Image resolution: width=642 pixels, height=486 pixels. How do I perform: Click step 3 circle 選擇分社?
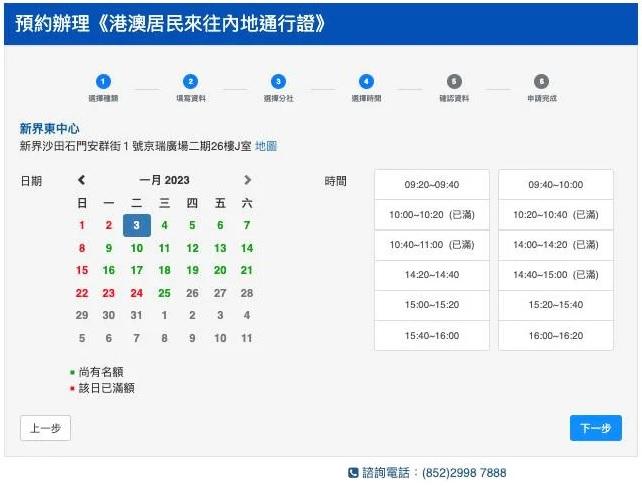point(278,81)
